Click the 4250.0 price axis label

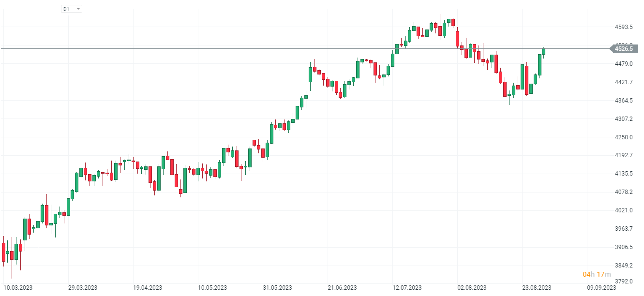tap(624, 137)
